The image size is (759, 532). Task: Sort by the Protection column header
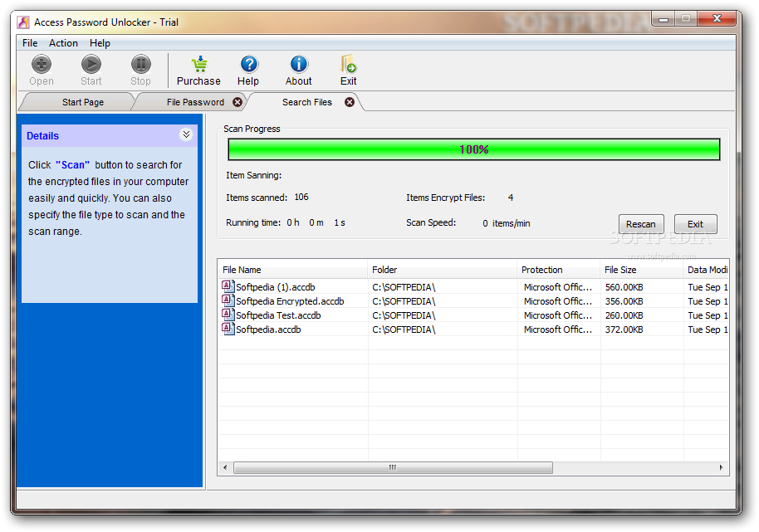coord(559,270)
